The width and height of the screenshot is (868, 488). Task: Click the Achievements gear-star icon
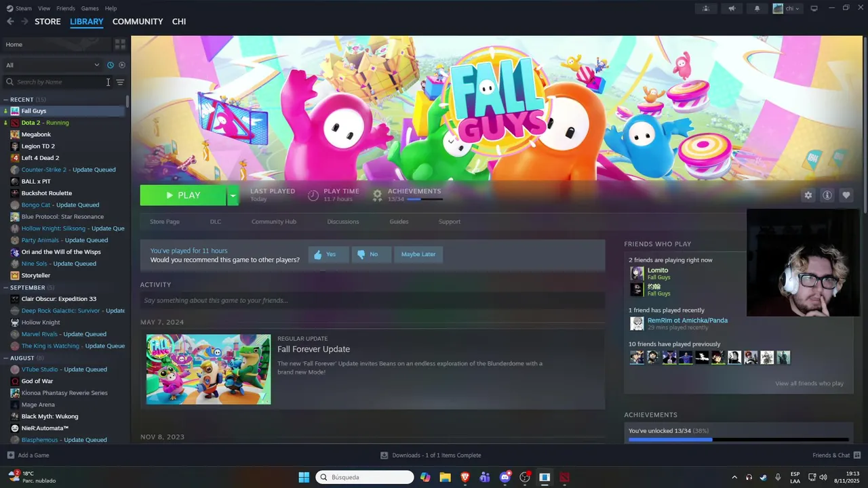point(378,195)
